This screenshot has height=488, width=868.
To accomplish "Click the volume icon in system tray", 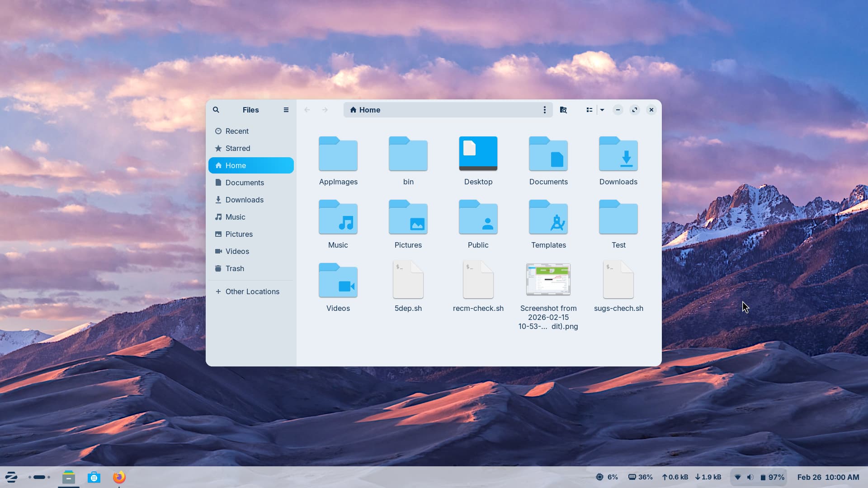I will tap(750, 477).
